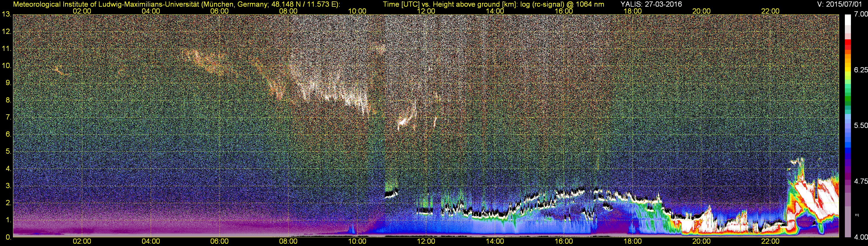This screenshot has height=246, width=868.
Task: Click the 6.25 colorbar value label
Action: (860, 70)
